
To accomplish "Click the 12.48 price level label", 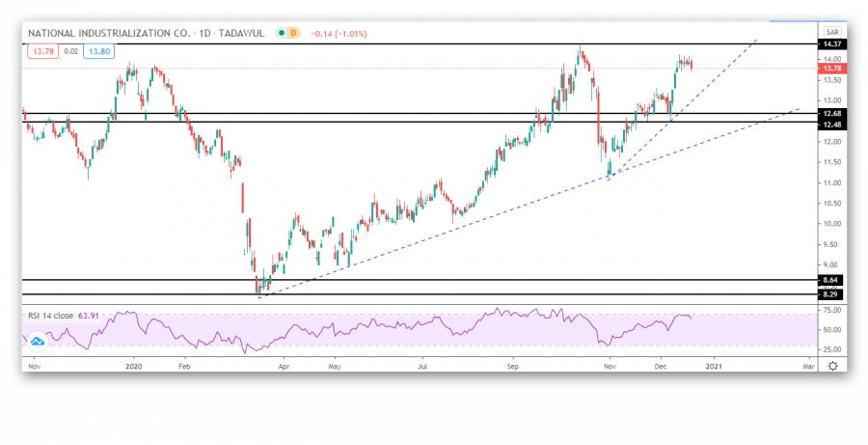I will click(831, 123).
